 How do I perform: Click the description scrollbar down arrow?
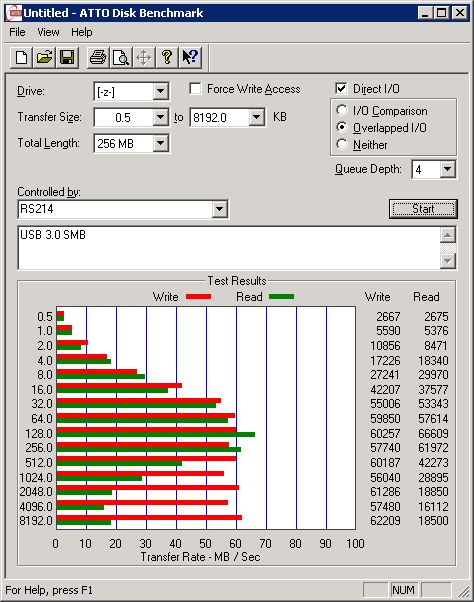(x=448, y=261)
